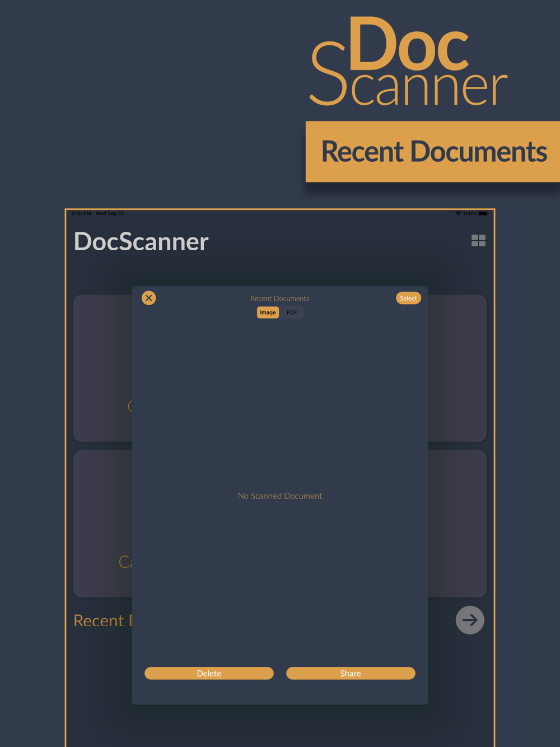Click the Recent Documents dialog title
This screenshot has width=560, height=747.
280,298
